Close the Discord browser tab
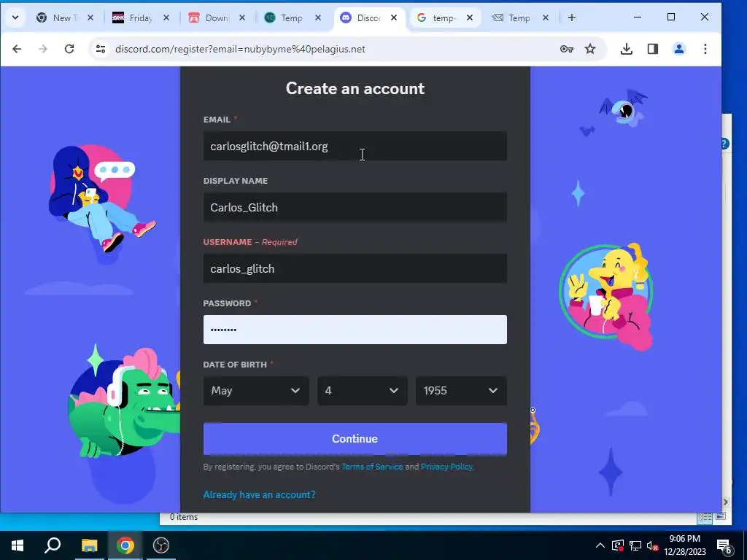747x560 pixels. 394,17
